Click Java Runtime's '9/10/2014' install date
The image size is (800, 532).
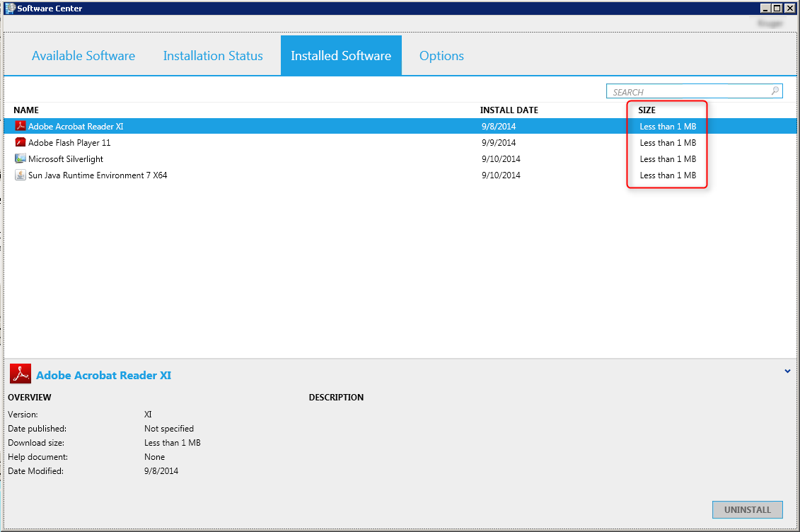point(501,175)
